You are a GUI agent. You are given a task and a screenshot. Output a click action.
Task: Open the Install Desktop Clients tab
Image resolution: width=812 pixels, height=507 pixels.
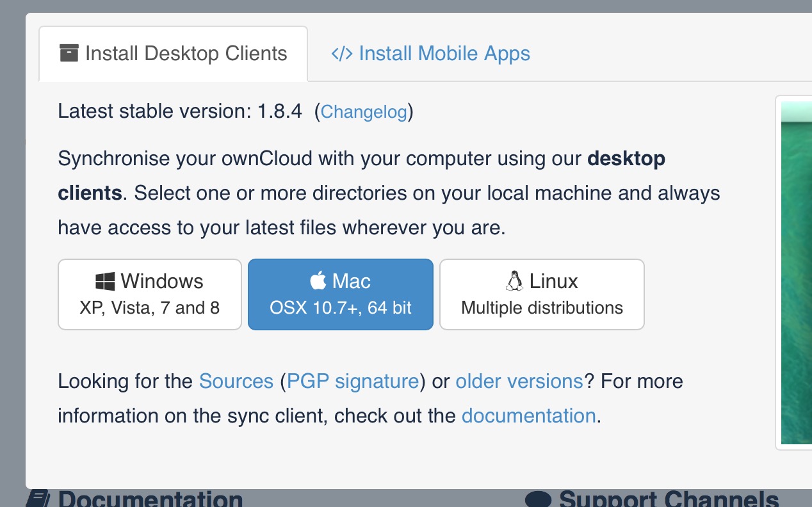coord(173,54)
